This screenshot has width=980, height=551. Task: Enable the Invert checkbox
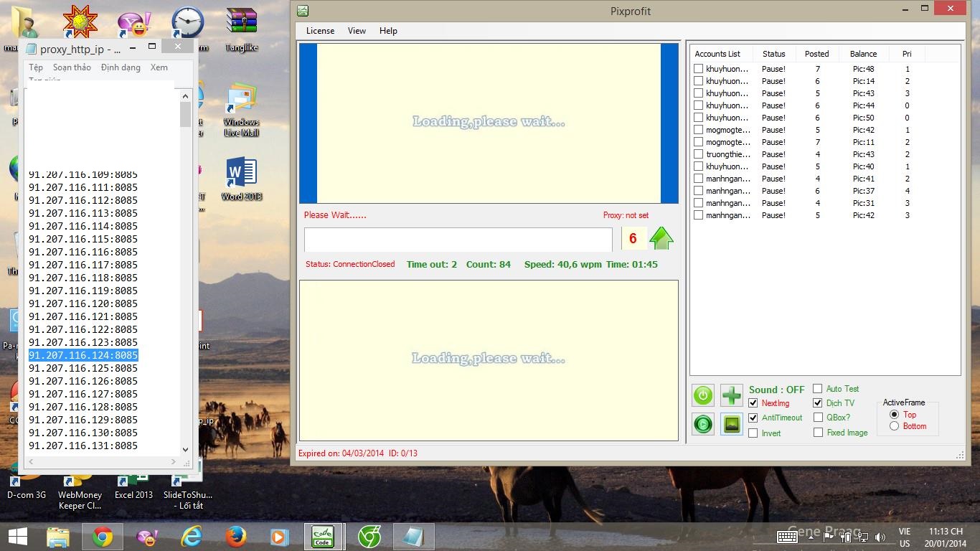point(753,433)
